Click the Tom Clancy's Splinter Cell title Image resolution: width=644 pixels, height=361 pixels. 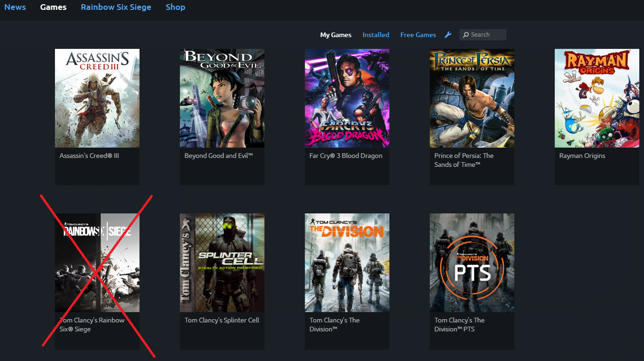222,320
